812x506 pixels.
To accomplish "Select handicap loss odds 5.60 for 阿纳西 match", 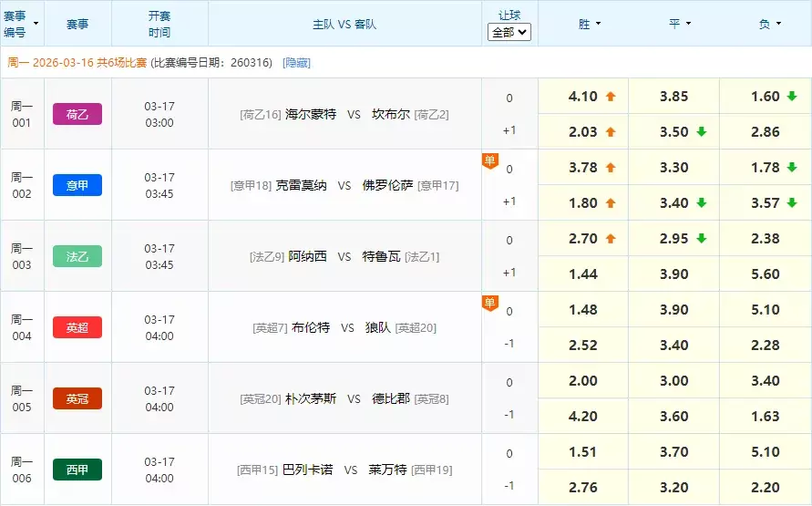I will (766, 274).
